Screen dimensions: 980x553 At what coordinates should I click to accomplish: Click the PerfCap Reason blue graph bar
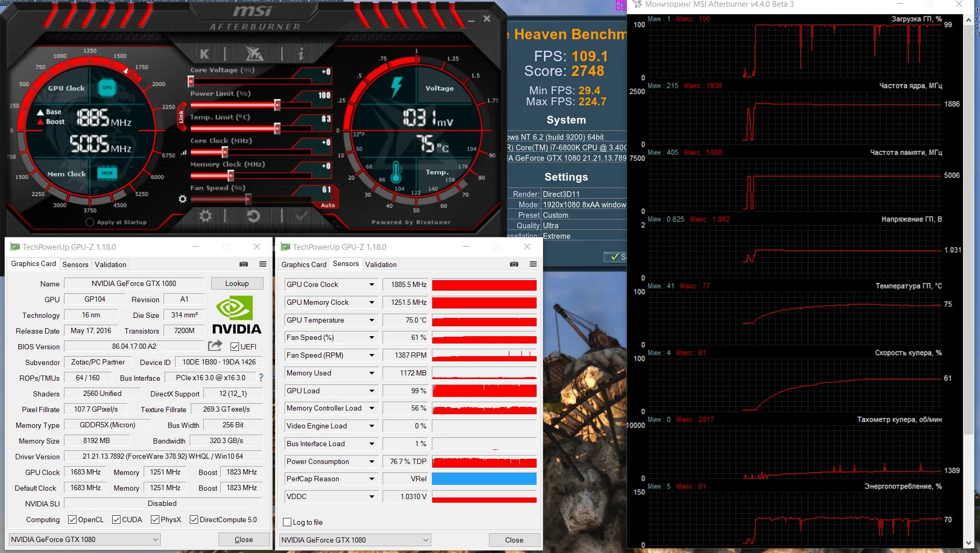(x=484, y=479)
